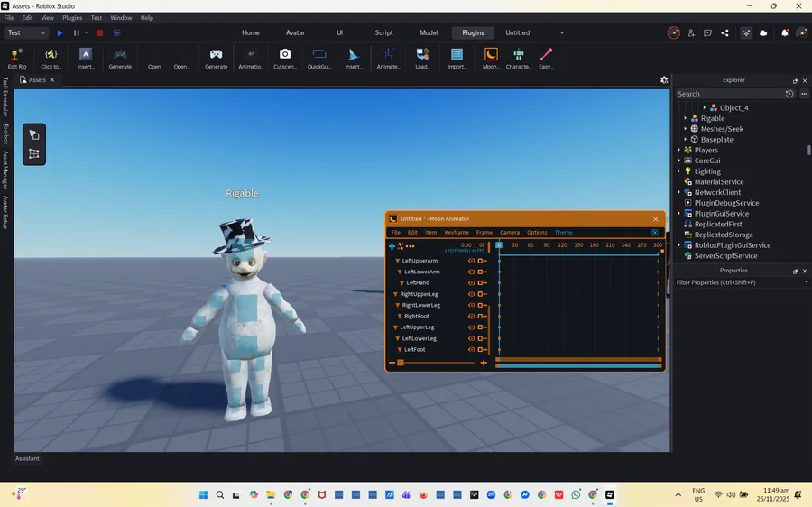Click the three dots icon in Moon Animator
812x507 pixels.
coord(411,246)
